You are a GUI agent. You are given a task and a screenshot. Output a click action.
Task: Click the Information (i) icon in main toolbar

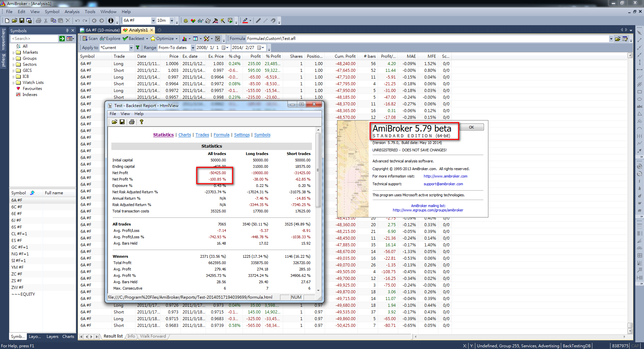click(x=111, y=21)
